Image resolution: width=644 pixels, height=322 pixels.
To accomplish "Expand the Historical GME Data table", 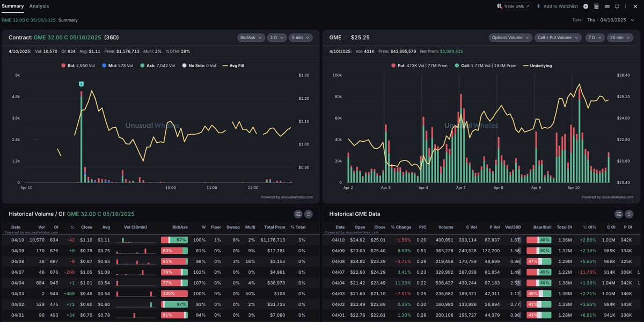I will coord(629,214).
